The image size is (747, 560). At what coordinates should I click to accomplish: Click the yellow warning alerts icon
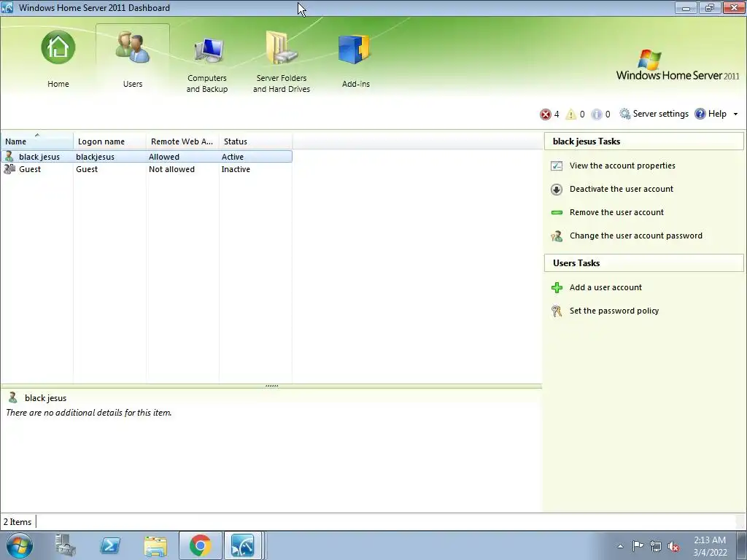tap(570, 114)
